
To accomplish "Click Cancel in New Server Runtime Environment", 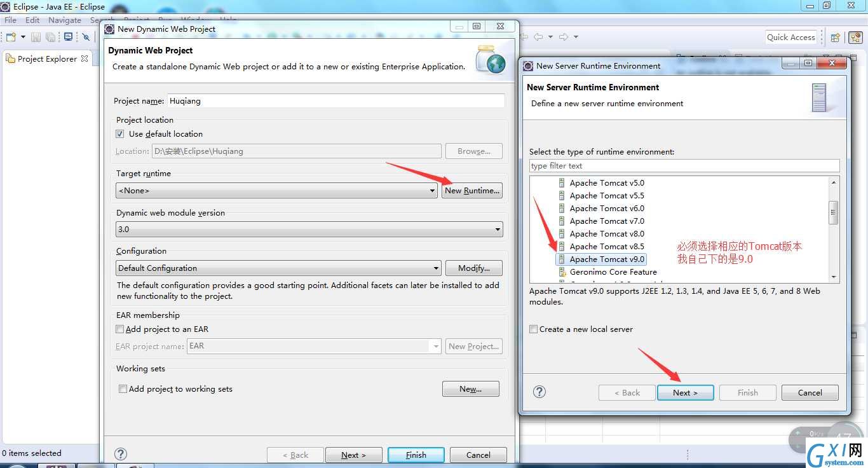I will click(810, 393).
